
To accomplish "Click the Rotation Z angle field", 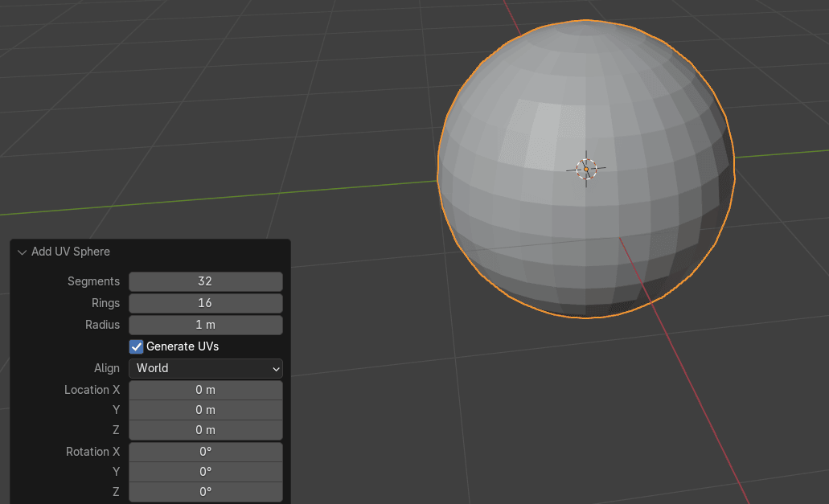I will tap(205, 492).
